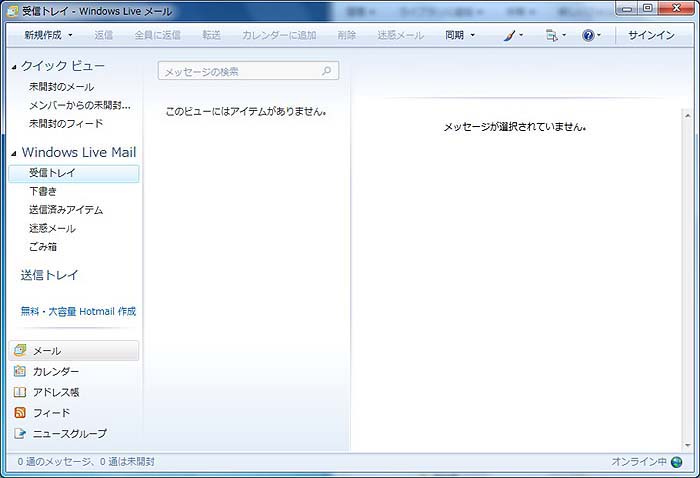The height and width of the screenshot is (478, 700).
Task: Open the ごみ箱 folder
Action: [43, 246]
